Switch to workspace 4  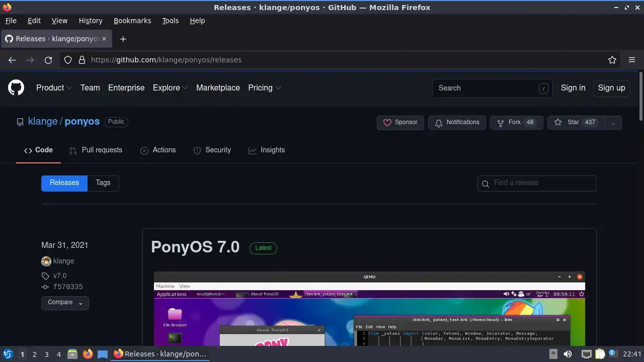58,354
